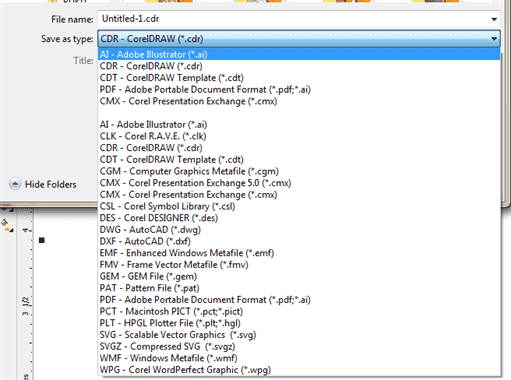Choose DXF - AutoCAD file type
Screen dimensions: 511x380
[299, 241]
